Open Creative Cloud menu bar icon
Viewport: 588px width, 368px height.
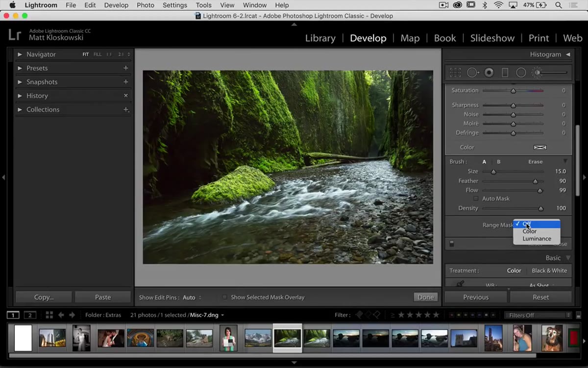457,5
